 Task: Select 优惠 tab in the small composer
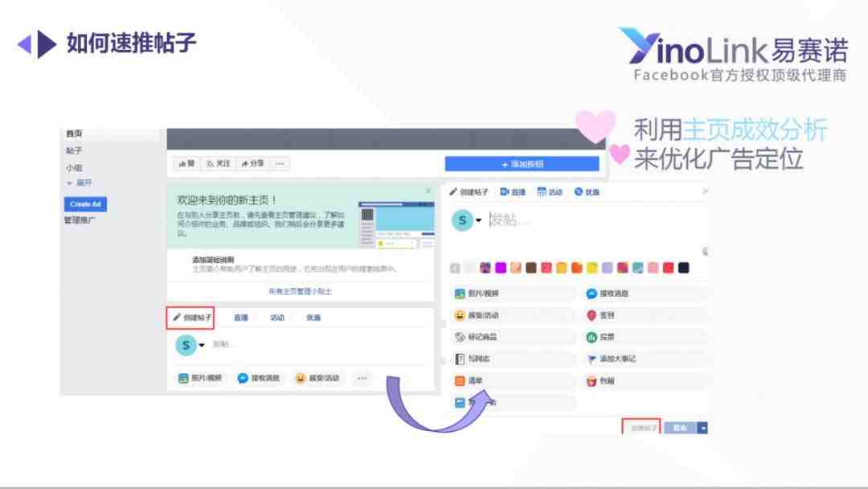pos(313,318)
